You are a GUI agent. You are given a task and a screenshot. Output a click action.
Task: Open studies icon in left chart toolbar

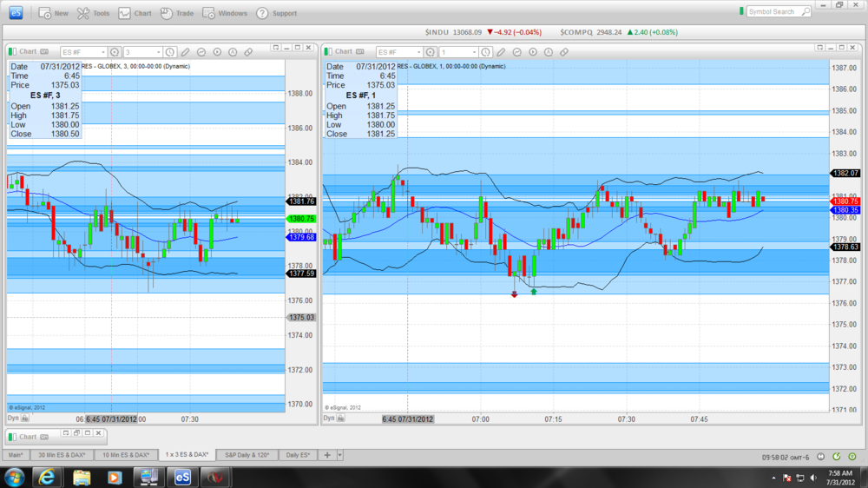[x=201, y=52]
